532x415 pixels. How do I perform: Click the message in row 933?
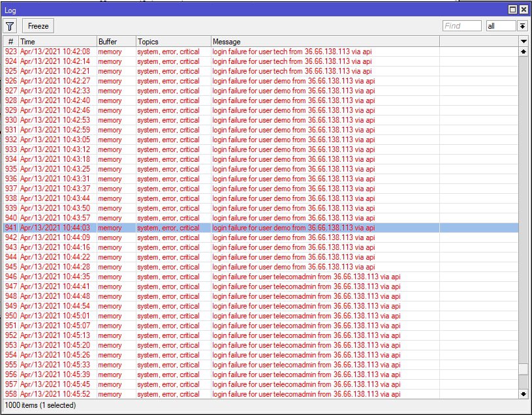click(294, 149)
